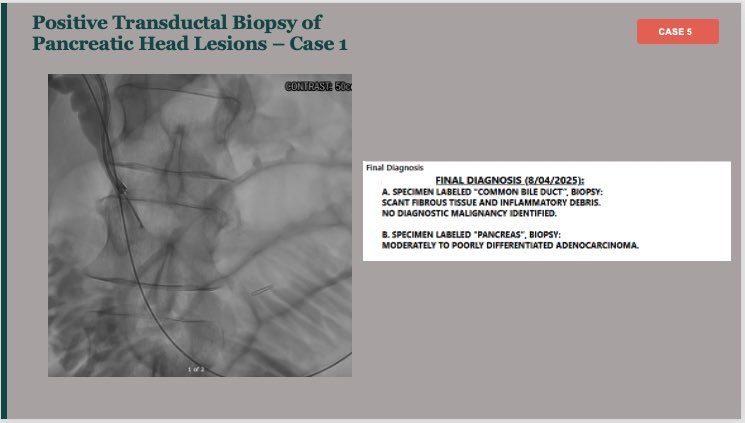Select the slide title about Transductal Biopsy
The height and width of the screenshot is (423, 745).
190,33
